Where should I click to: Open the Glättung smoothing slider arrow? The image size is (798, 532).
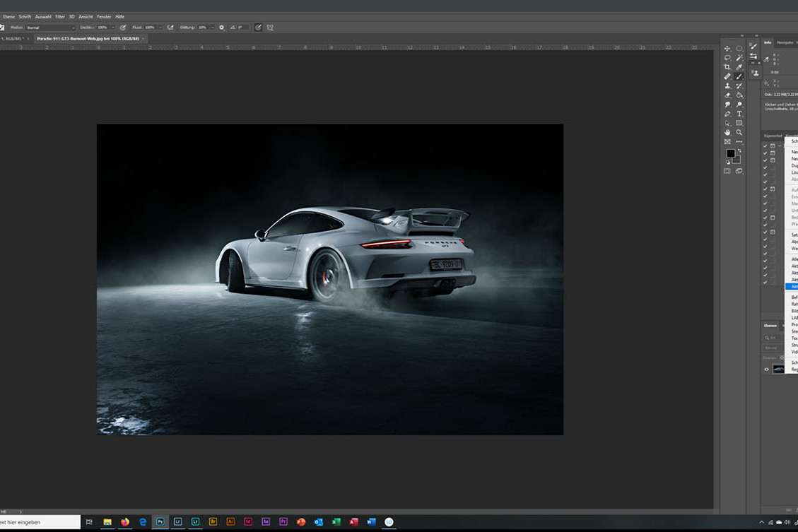click(x=212, y=28)
